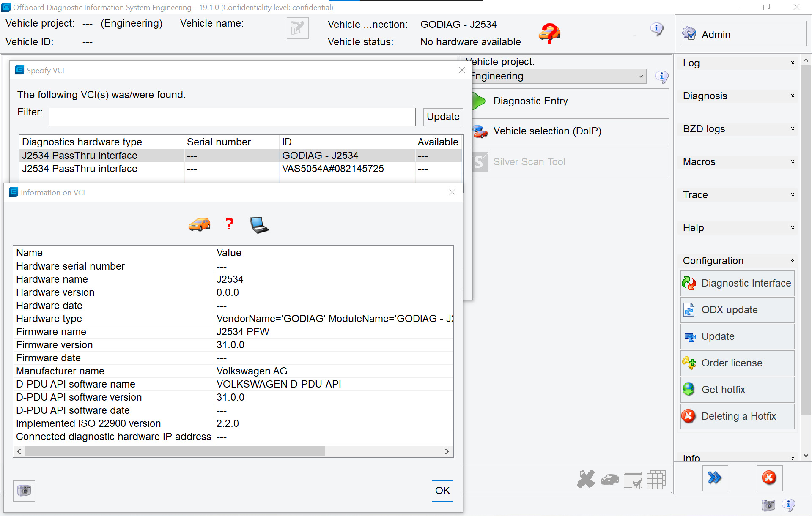Click info icon beside Vehicle project dropdown

(x=661, y=76)
